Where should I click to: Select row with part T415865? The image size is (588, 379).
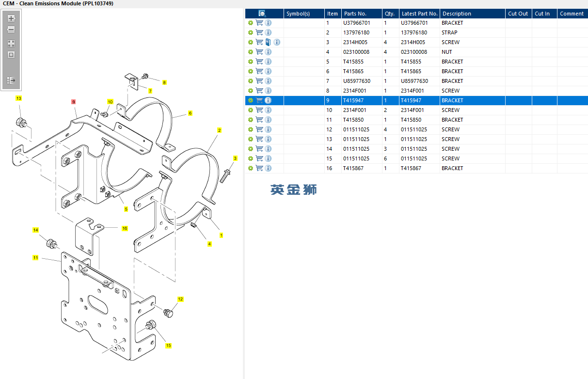tap(416, 71)
